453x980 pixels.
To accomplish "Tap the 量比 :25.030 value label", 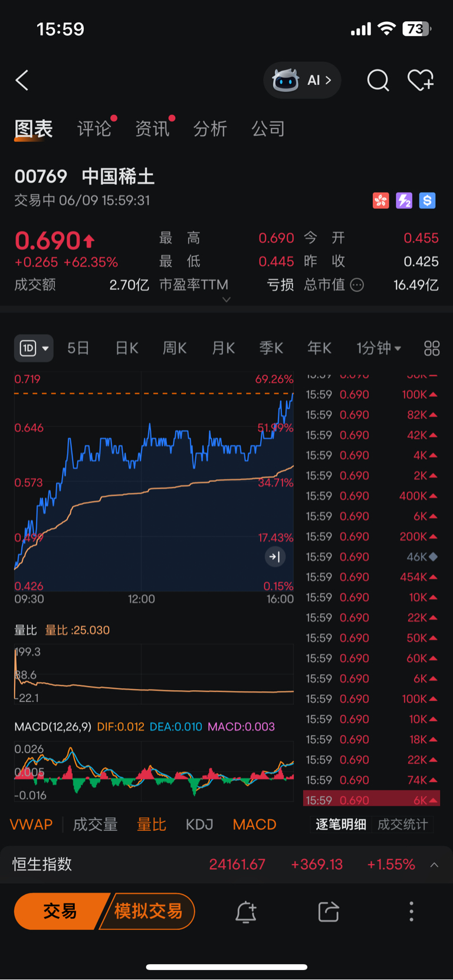I will click(x=77, y=630).
